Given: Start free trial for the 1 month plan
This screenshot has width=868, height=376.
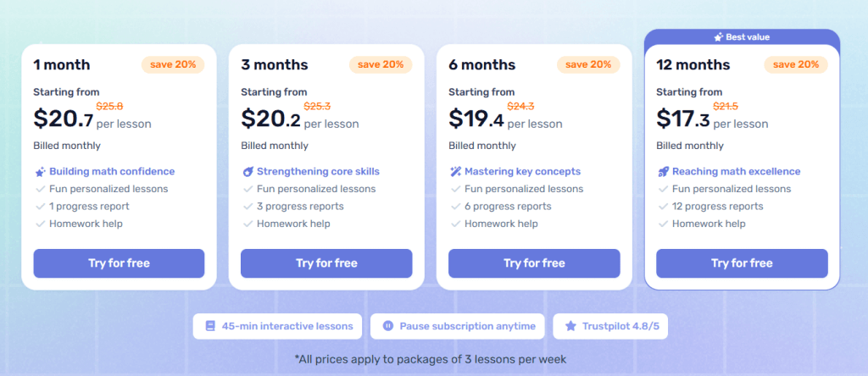Looking at the screenshot, I should 119,263.
